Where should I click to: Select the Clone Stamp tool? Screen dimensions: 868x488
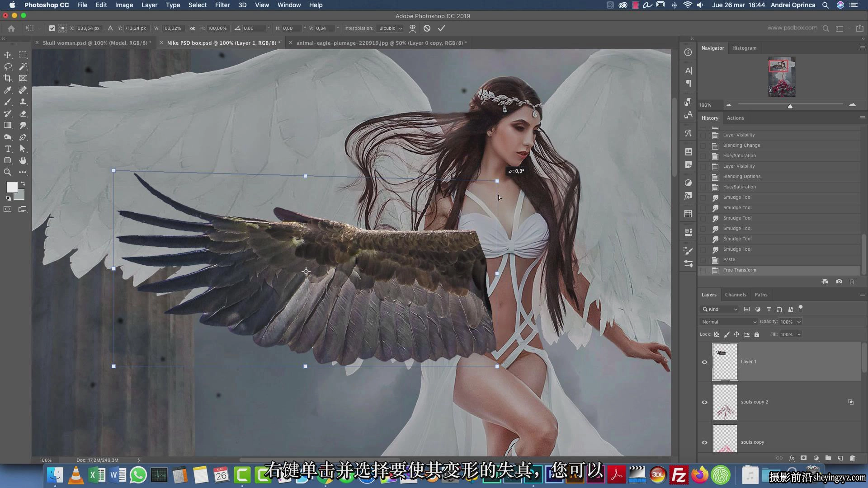pos(23,102)
